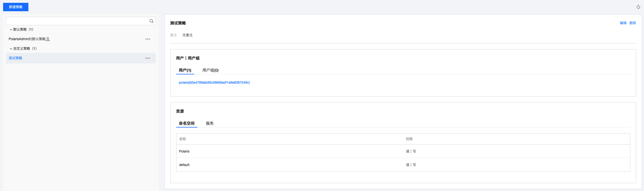The width and height of the screenshot is (644, 191).
Task: Select 测试策略 in the policy list
Action: pyautogui.click(x=81, y=58)
